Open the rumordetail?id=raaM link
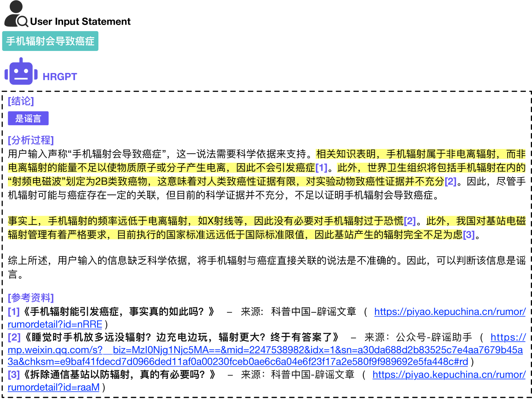 pos(53,387)
